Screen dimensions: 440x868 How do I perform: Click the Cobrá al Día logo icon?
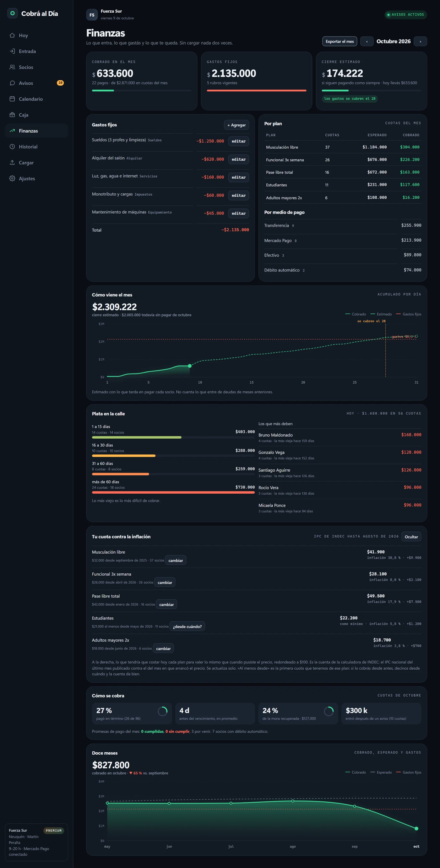point(13,13)
